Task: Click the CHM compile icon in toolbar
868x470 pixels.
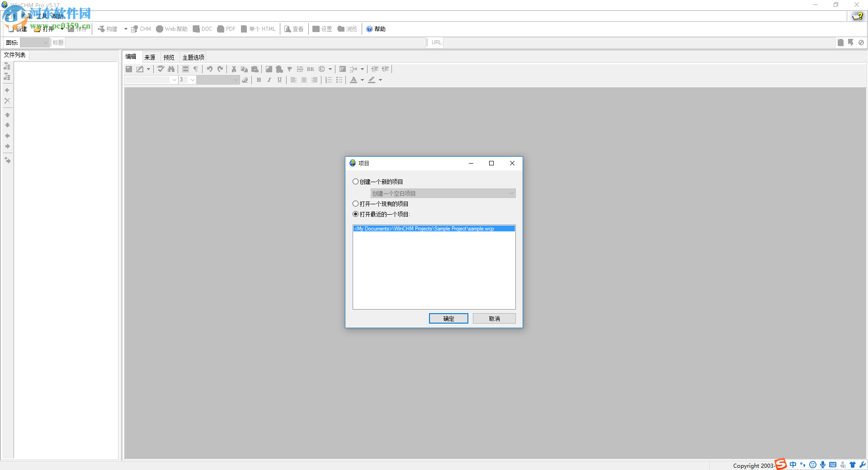Action: (x=141, y=28)
